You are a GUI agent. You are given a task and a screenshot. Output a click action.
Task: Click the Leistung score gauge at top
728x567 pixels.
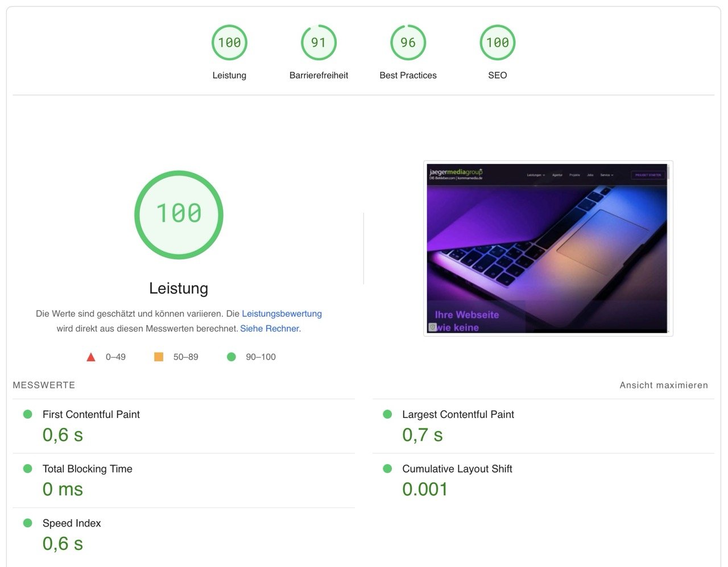click(x=229, y=43)
